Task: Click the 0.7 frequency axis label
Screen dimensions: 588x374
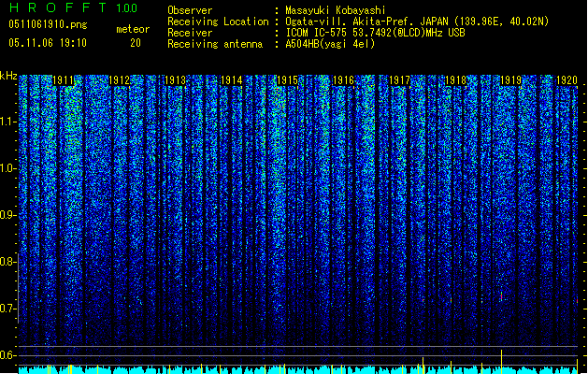Action: 7,309
